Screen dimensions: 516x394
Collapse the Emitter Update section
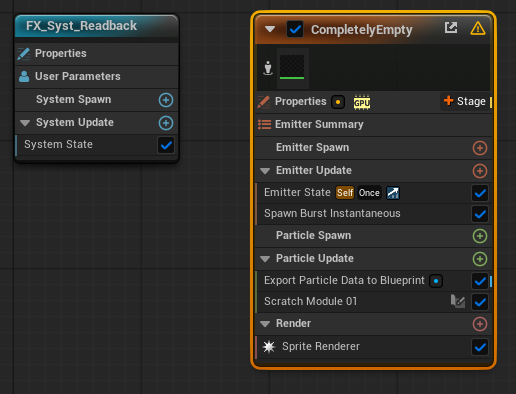[x=265, y=171]
